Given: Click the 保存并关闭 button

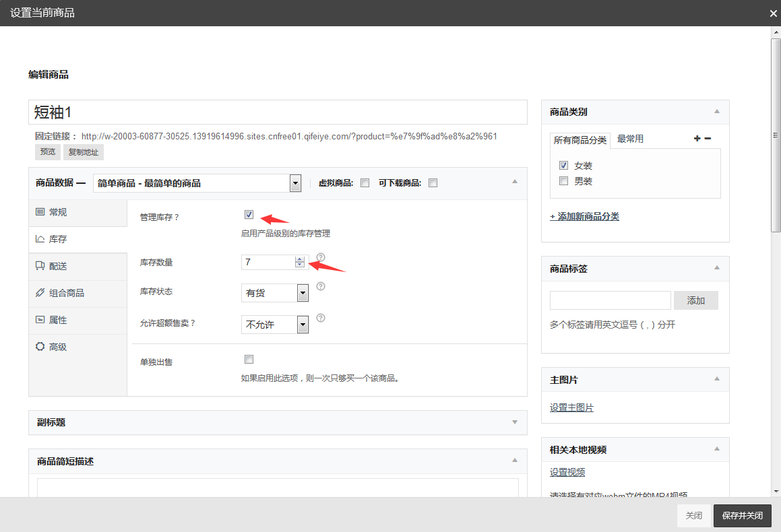Looking at the screenshot, I should coord(742,516).
